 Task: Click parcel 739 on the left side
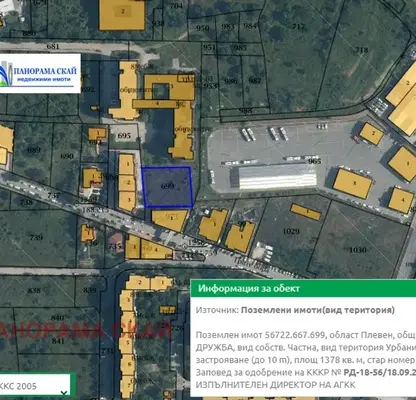tap(36, 237)
